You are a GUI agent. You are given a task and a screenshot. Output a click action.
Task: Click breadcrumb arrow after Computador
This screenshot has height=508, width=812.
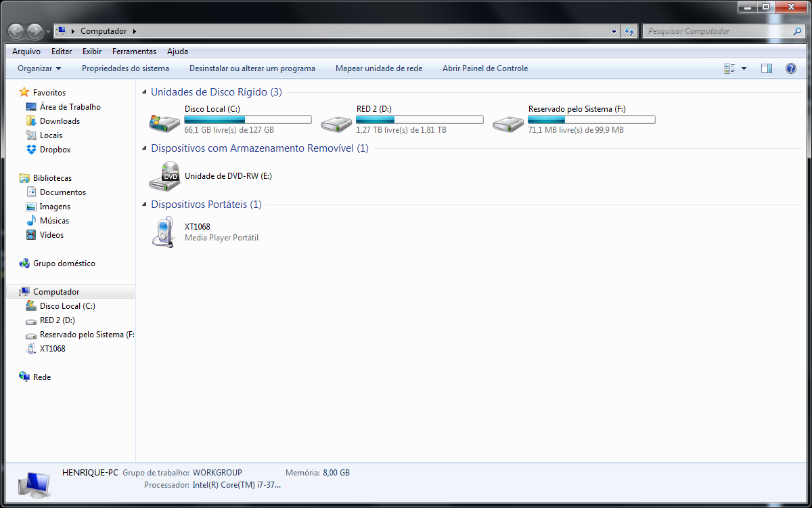[134, 31]
